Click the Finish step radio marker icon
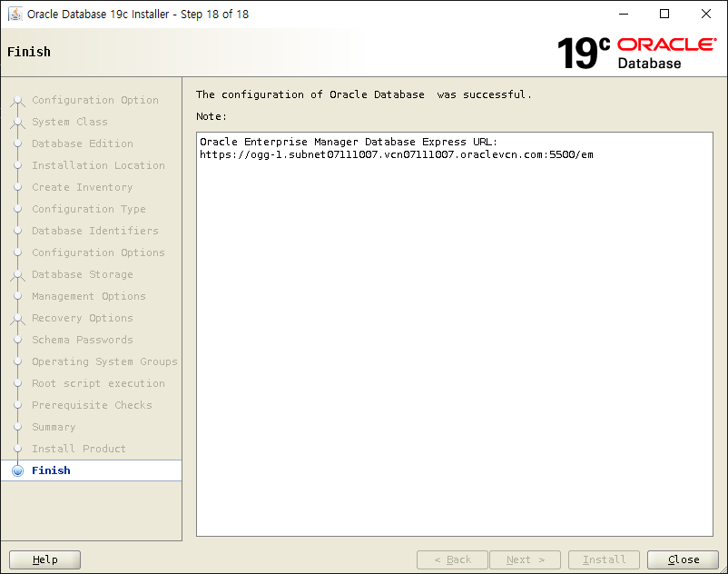The image size is (728, 574). click(x=17, y=470)
